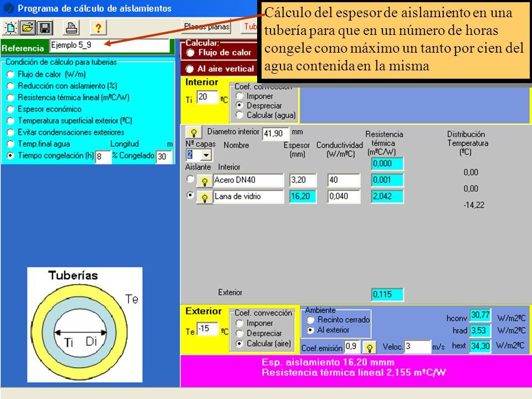Mark Acero DN40 layer as Aislante
Screen dimensions: 532x399
(190, 179)
